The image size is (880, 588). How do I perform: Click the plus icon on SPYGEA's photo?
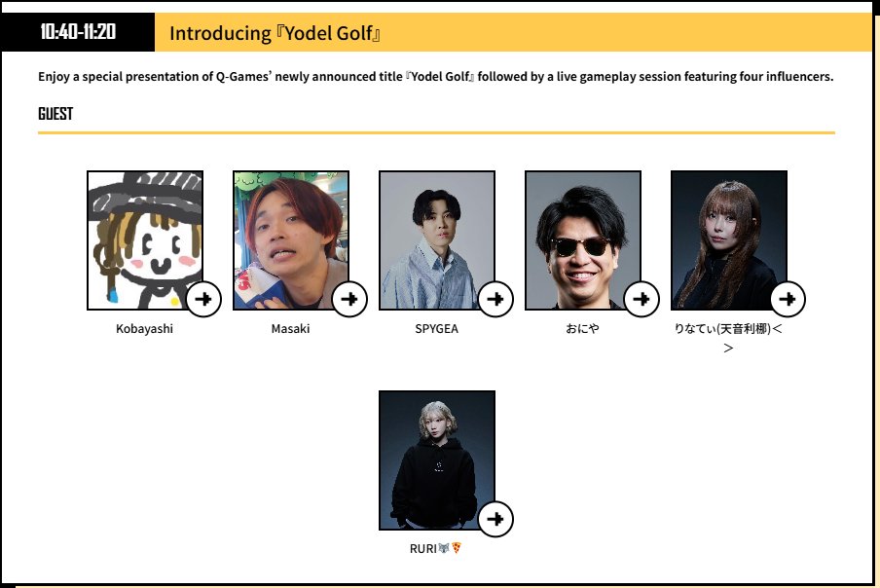click(x=495, y=299)
